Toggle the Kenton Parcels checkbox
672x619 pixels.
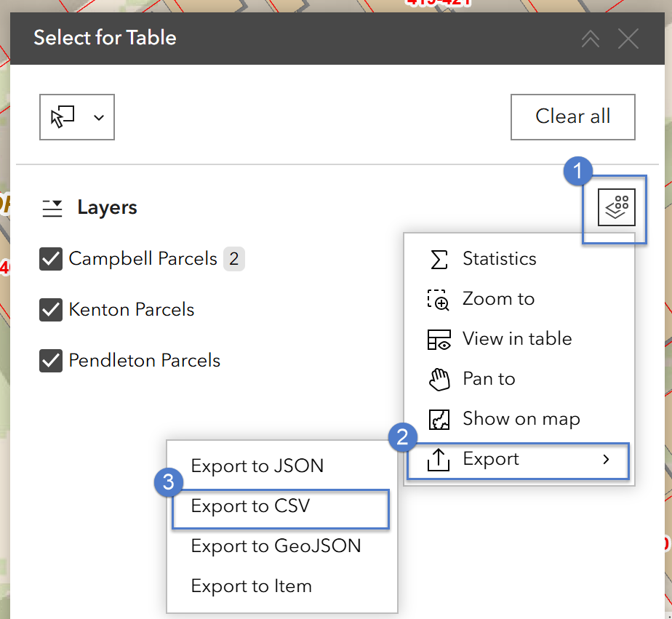click(51, 310)
